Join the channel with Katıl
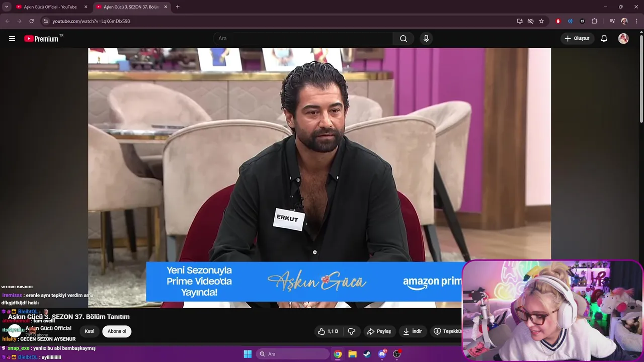 pyautogui.click(x=90, y=331)
